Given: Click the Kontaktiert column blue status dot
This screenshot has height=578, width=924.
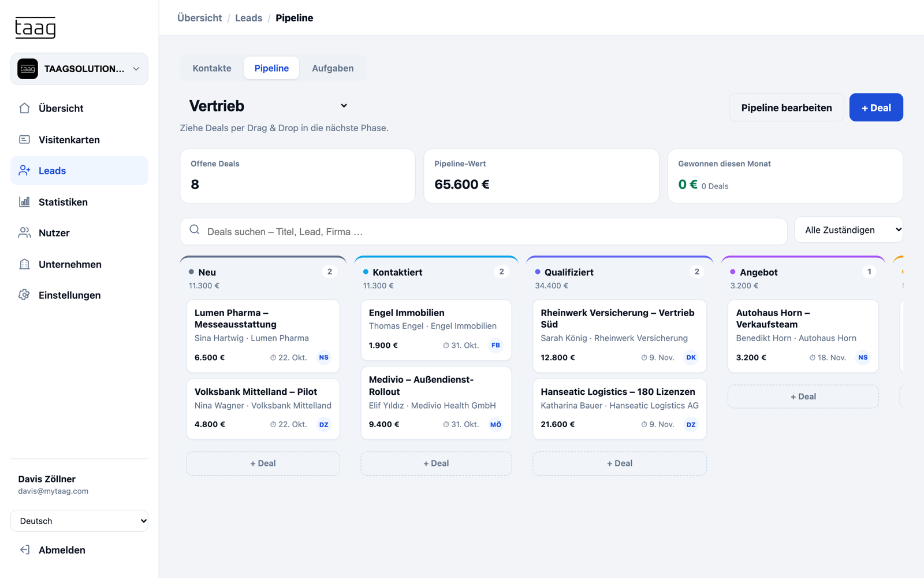Looking at the screenshot, I should tap(366, 272).
